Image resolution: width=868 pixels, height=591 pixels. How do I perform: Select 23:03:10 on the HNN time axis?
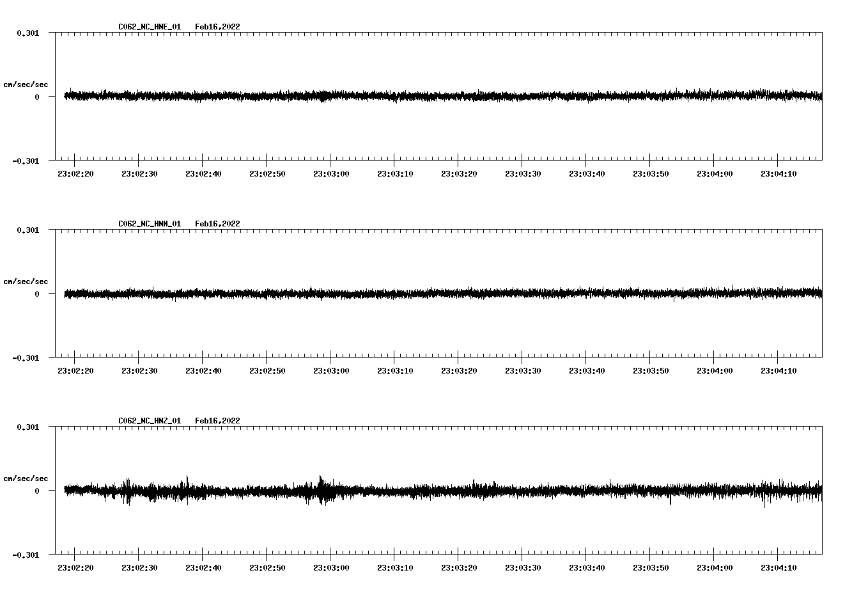tap(395, 370)
